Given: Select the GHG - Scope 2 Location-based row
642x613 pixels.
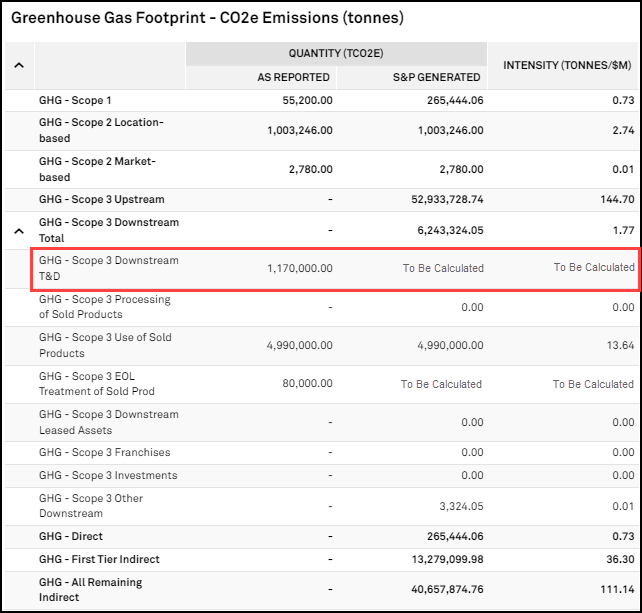Looking at the screenshot, I should point(100,130).
